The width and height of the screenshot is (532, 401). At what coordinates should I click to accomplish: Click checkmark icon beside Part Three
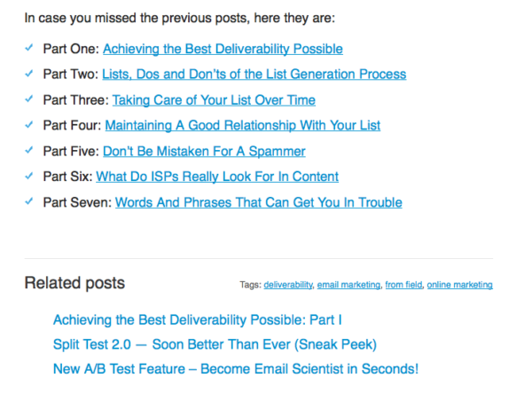[29, 98]
